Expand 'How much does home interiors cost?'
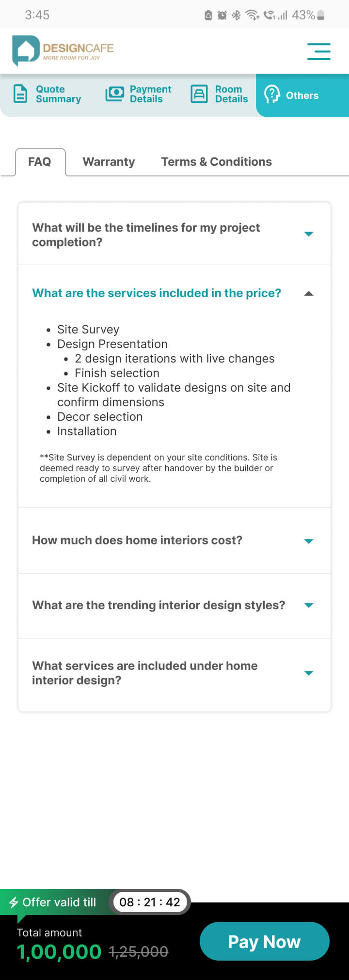Image resolution: width=349 pixels, height=980 pixels. (308, 541)
